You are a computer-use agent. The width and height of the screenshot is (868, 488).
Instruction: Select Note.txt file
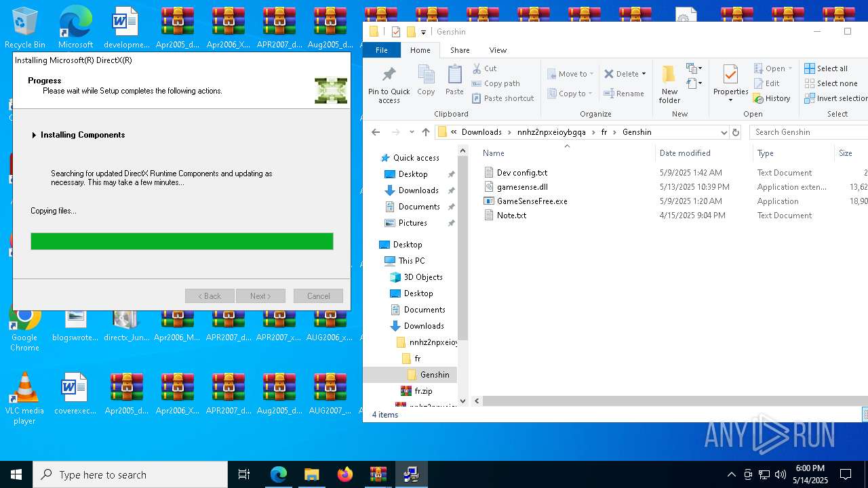(511, 216)
